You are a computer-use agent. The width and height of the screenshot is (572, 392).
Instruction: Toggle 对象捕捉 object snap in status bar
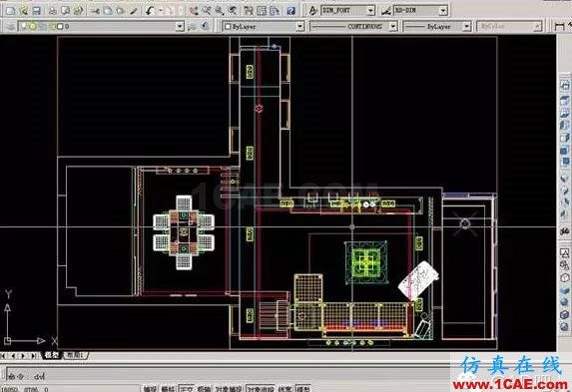[229, 389]
